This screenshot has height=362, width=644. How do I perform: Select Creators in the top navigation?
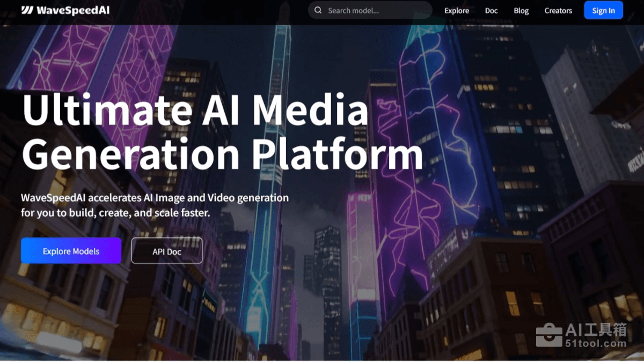tap(558, 11)
